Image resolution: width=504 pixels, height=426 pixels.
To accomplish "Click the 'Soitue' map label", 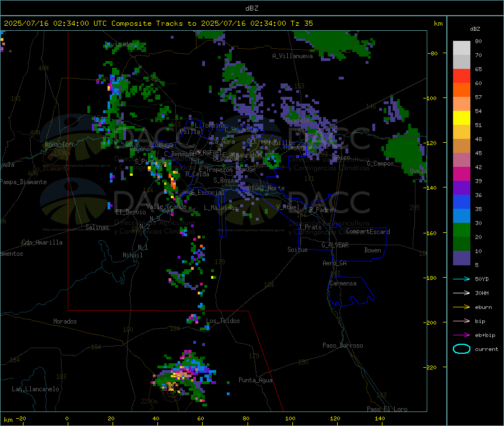I will point(297,250).
